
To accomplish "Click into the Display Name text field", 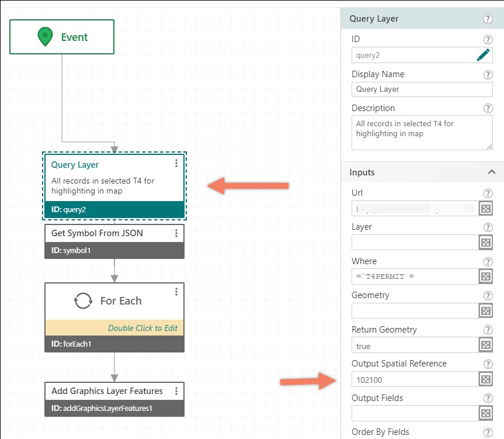I will click(422, 89).
